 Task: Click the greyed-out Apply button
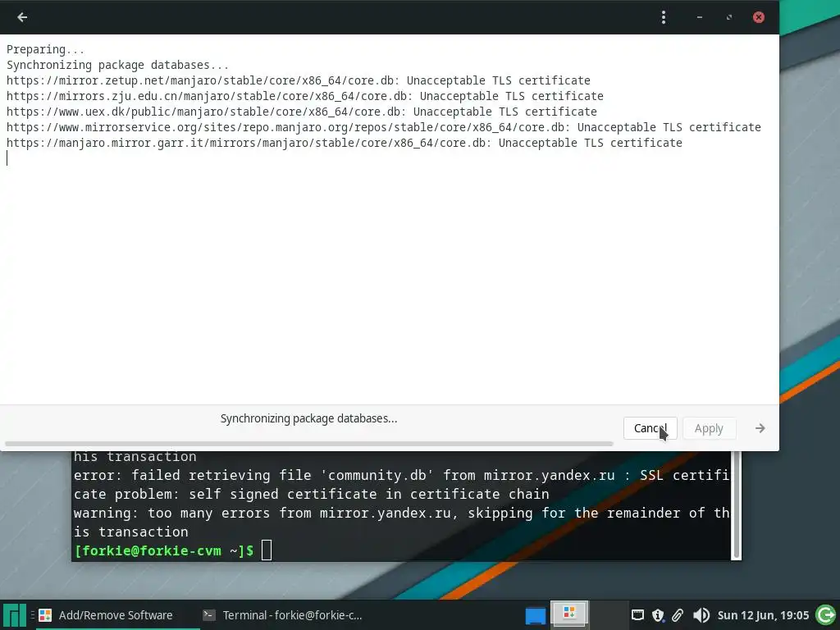pyautogui.click(x=709, y=428)
